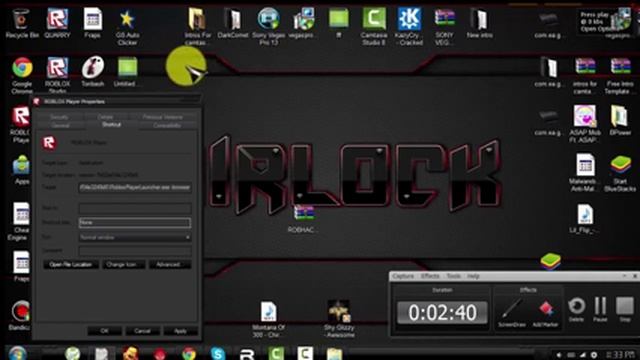Select the BPower folder icon

(620, 120)
